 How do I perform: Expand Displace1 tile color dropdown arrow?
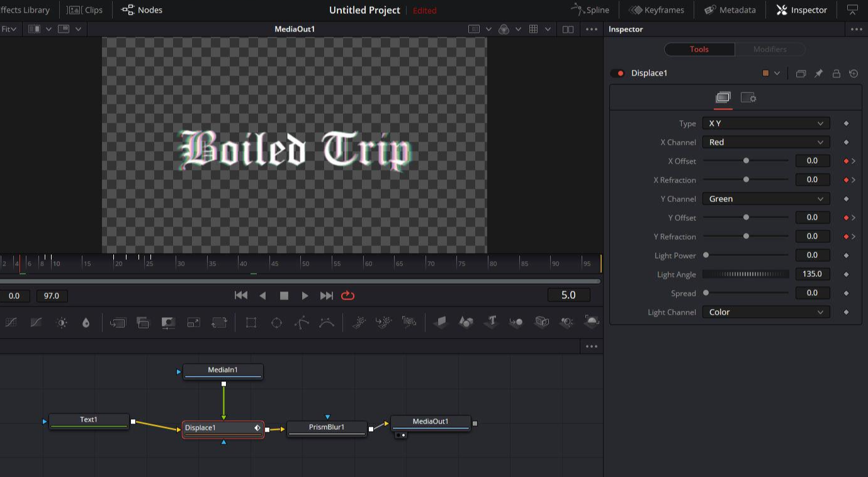click(x=777, y=74)
